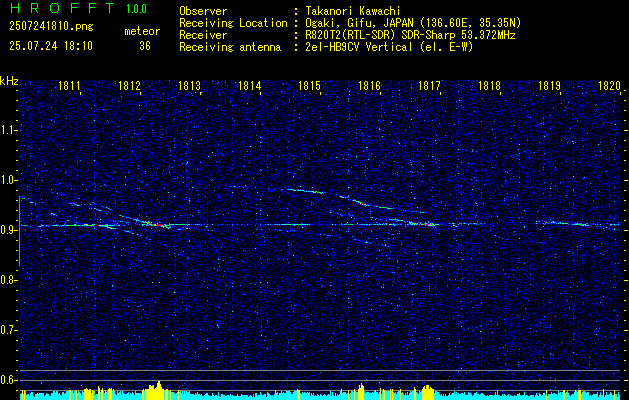Click the version number 1.0.0
Image resolution: width=629 pixels, height=400 pixels.
pyautogui.click(x=136, y=9)
